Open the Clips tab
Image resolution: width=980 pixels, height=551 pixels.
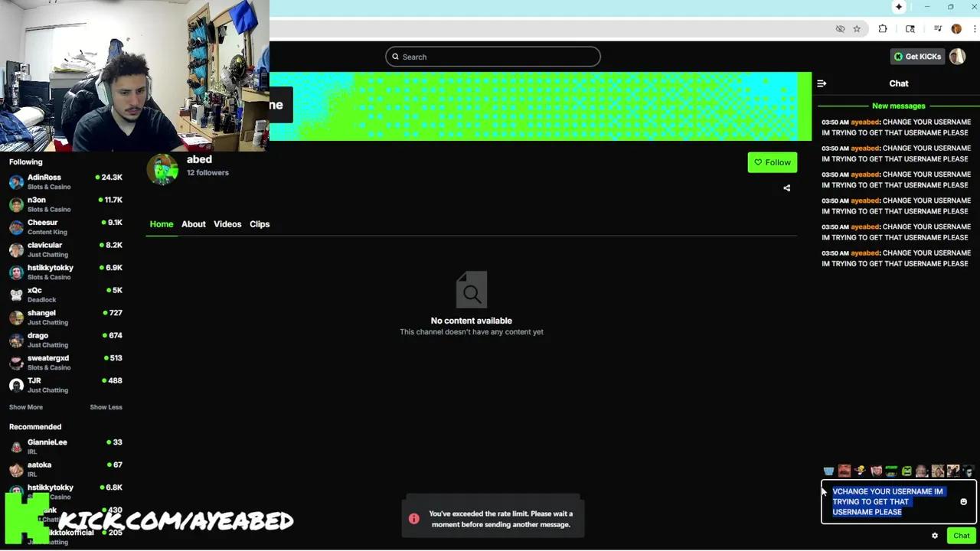tap(260, 224)
